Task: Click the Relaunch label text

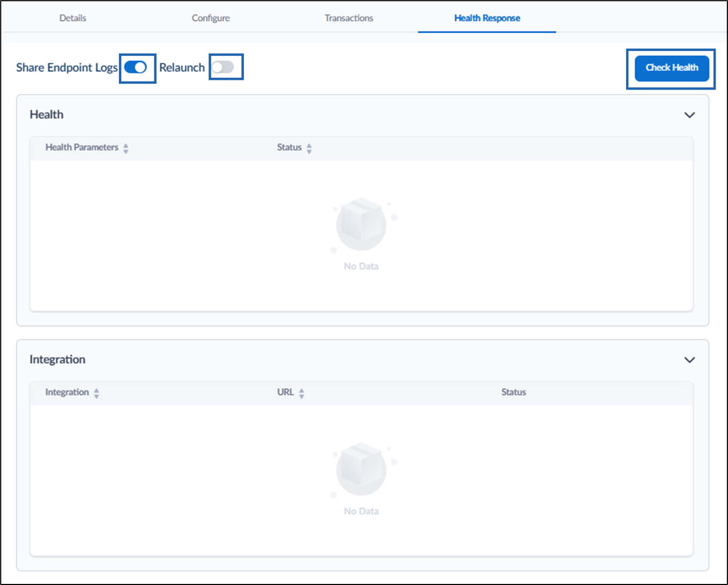Action: pos(182,68)
